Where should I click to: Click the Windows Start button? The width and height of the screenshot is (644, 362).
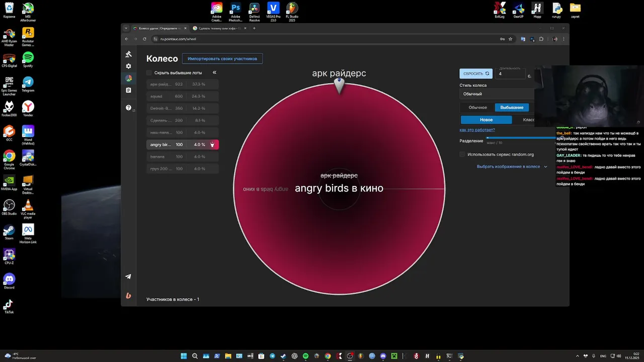(184, 356)
